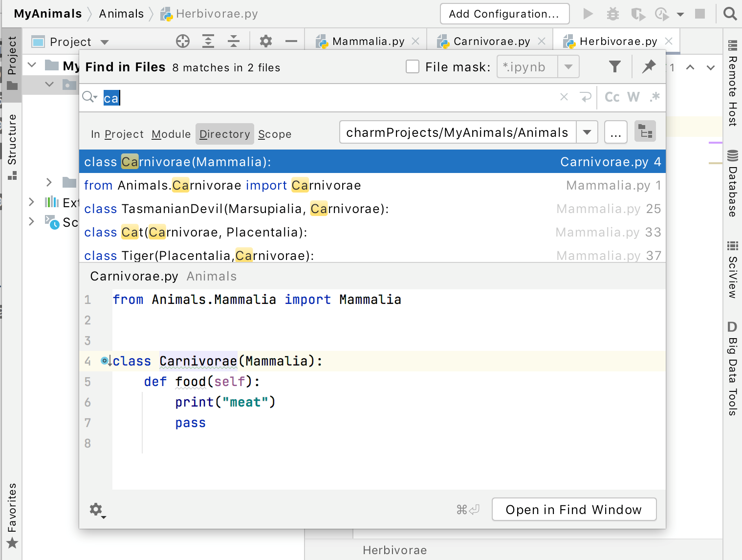Open the search filter options funnel
Image resolution: width=742 pixels, height=560 pixels.
coord(615,67)
